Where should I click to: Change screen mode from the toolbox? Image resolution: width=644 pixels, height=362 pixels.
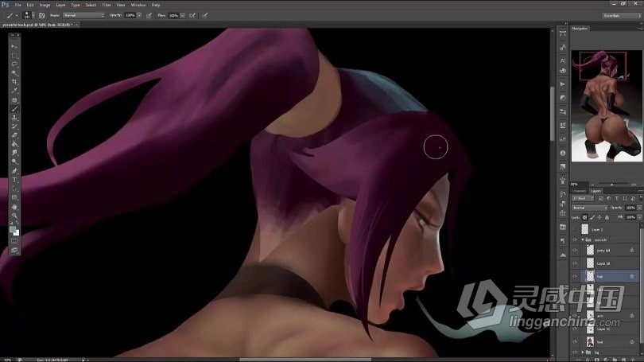(x=14, y=250)
